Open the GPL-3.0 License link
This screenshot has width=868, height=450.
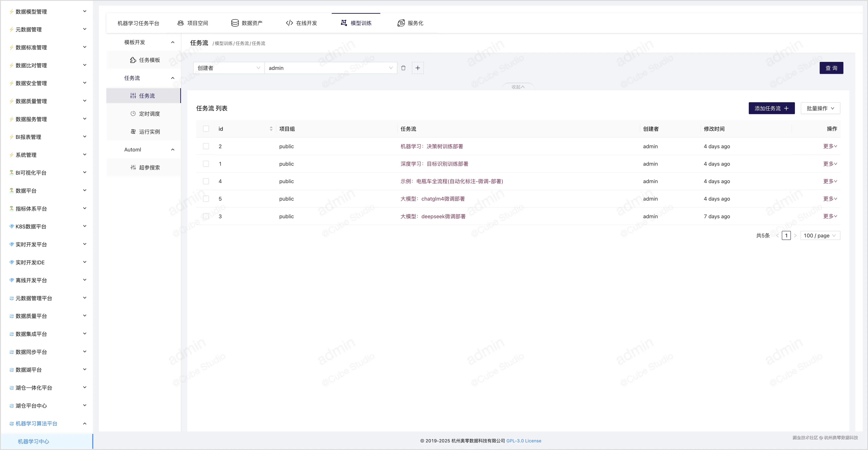tap(524, 441)
